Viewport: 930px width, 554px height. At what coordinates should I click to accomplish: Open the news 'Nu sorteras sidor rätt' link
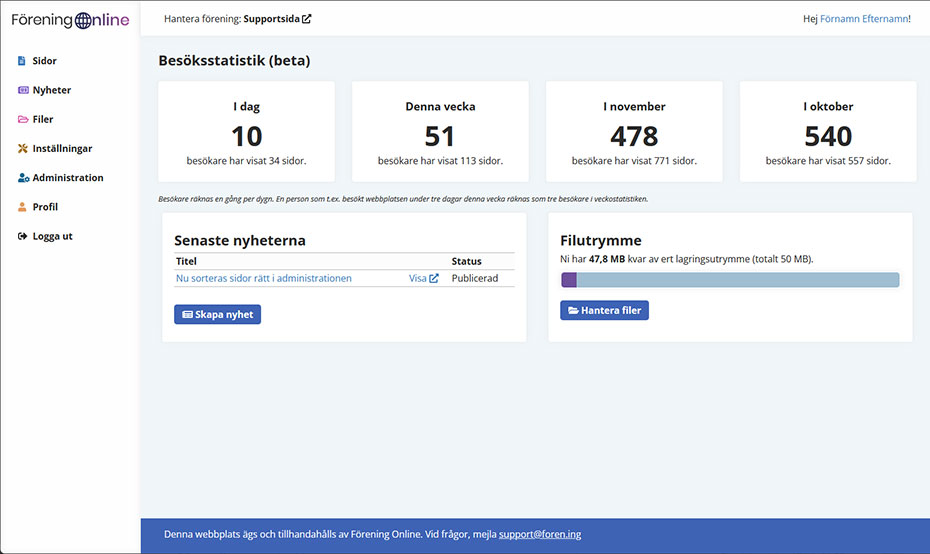[x=263, y=279]
